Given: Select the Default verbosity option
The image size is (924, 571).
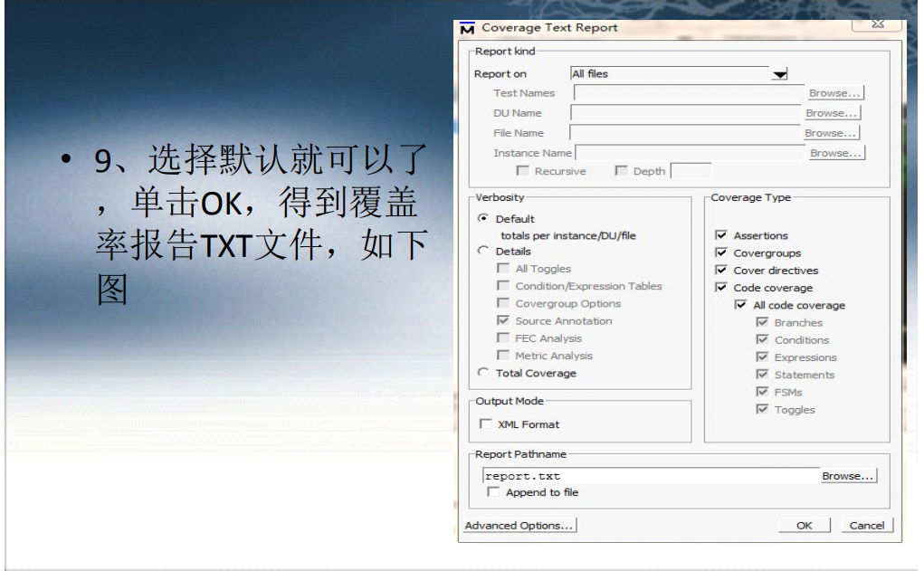Looking at the screenshot, I should (484, 218).
